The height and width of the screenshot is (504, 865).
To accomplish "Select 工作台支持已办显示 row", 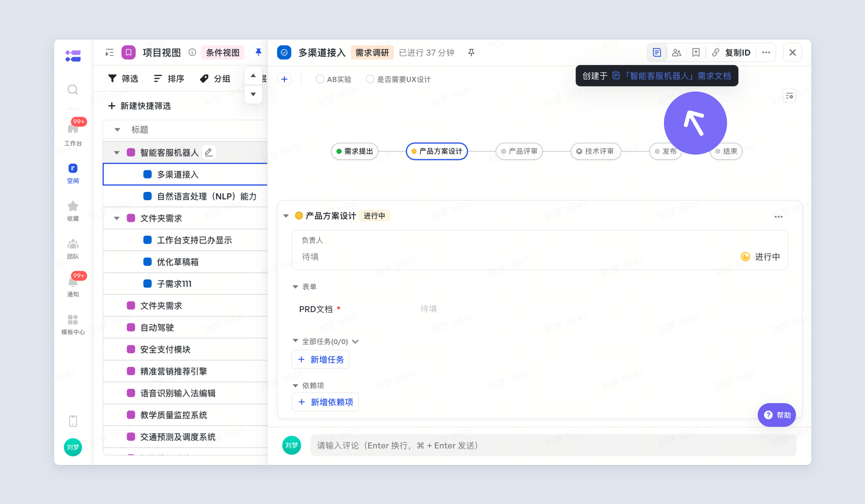I will (x=185, y=240).
